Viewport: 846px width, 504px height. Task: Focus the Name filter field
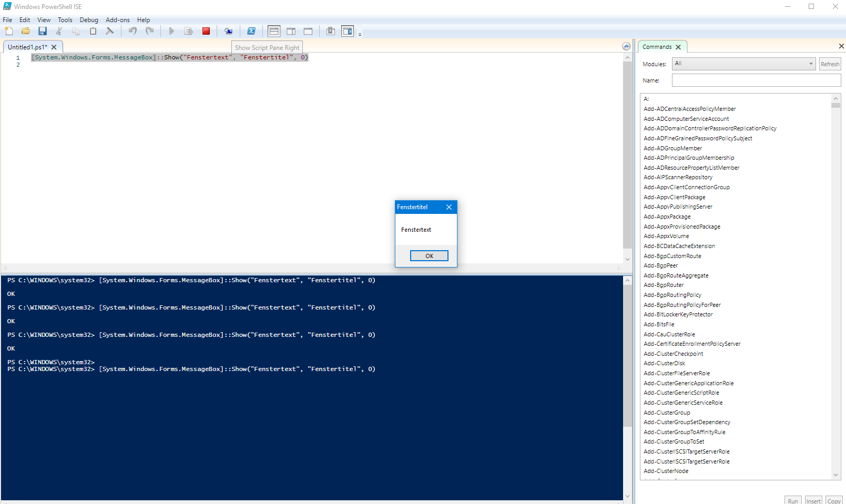(x=756, y=80)
